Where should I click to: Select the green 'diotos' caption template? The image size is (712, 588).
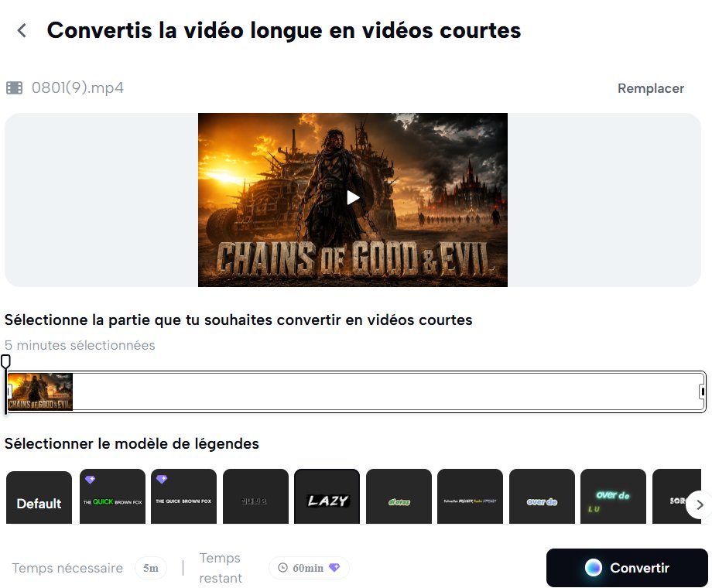point(399,496)
